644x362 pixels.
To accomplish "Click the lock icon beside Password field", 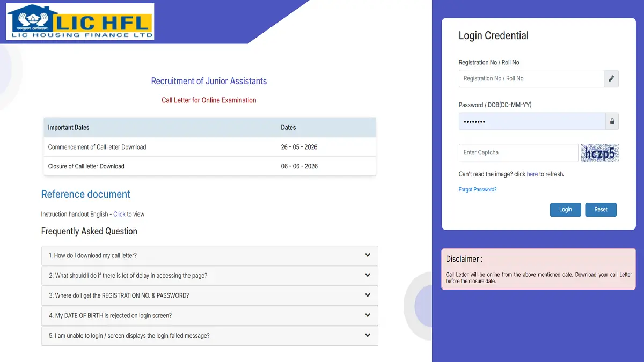I will 612,121.
